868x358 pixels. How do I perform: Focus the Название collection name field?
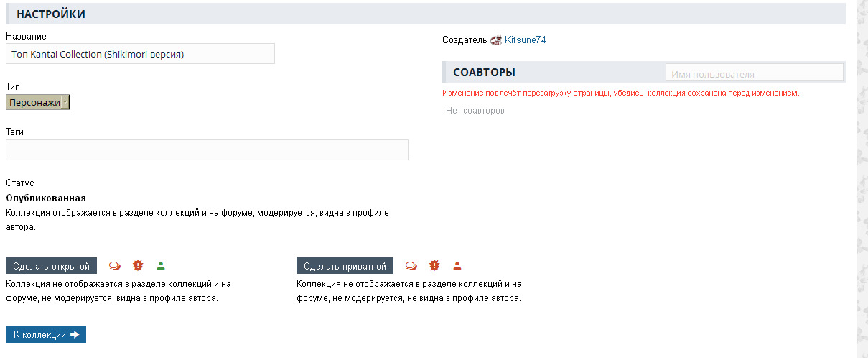pyautogui.click(x=140, y=54)
